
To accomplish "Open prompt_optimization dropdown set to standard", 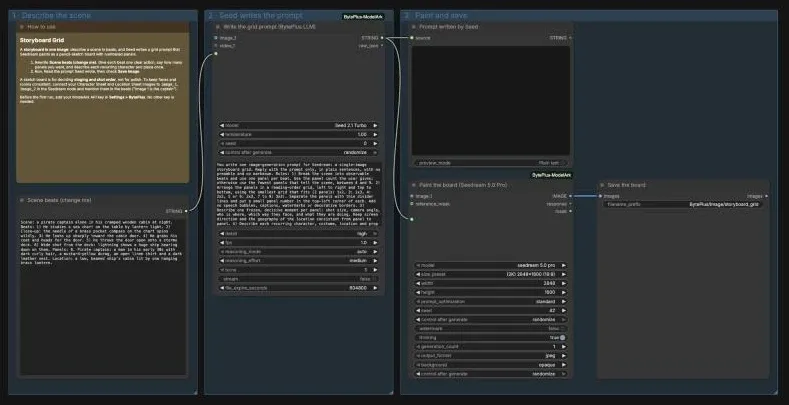I will (x=491, y=301).
